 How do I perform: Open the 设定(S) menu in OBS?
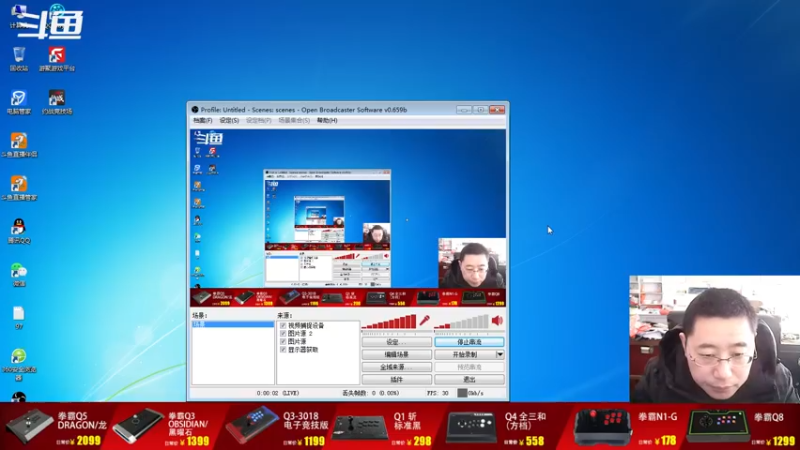pyautogui.click(x=229, y=120)
